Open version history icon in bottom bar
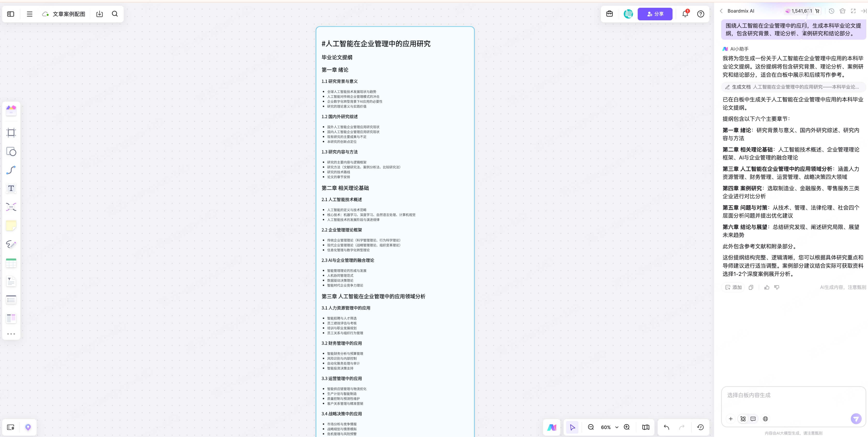 (x=700, y=427)
